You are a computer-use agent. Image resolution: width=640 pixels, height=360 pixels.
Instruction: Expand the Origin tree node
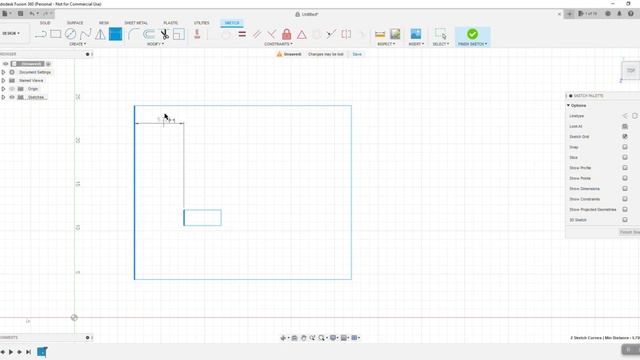(x=3, y=89)
